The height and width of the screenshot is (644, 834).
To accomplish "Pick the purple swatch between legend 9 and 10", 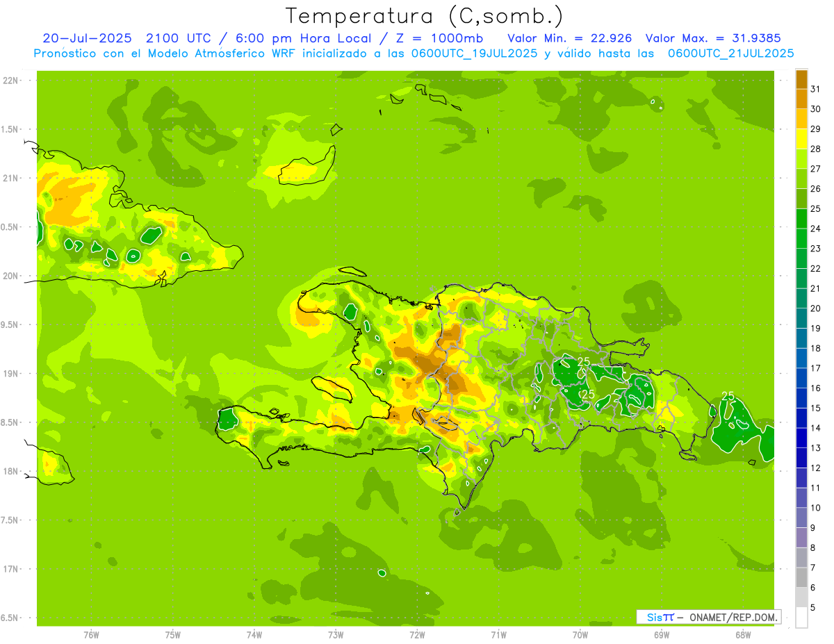I will (x=801, y=518).
